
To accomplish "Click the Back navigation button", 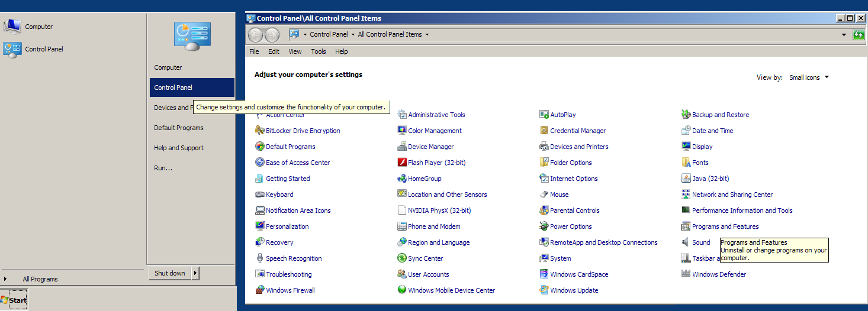I will click(255, 35).
